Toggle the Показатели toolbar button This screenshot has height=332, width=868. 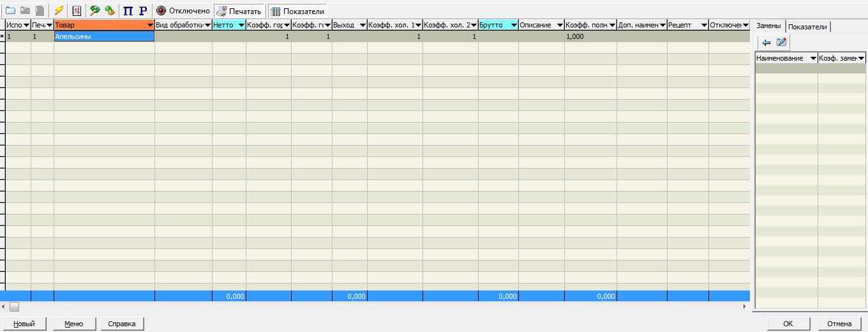tap(297, 11)
